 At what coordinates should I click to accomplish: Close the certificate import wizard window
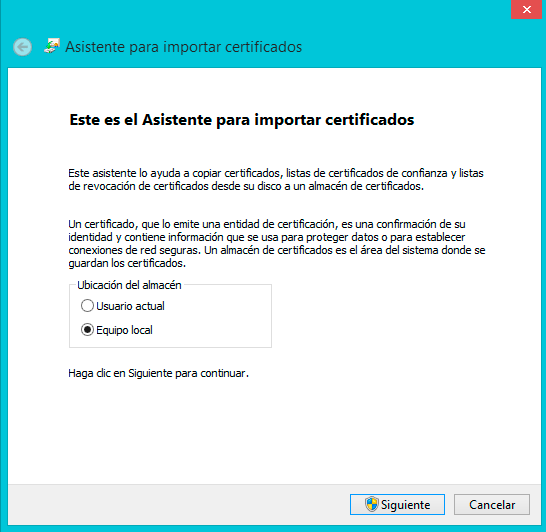tap(526, 9)
